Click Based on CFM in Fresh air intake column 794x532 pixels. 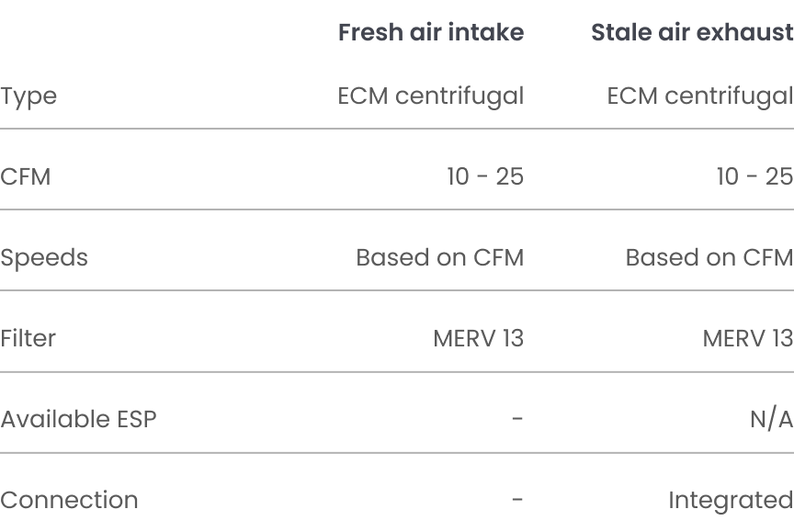coord(440,257)
